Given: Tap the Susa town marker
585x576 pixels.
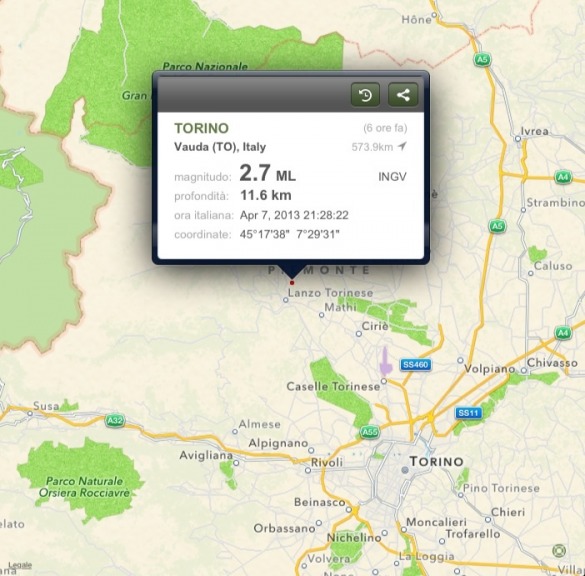Looking at the screenshot, I should [30, 413].
